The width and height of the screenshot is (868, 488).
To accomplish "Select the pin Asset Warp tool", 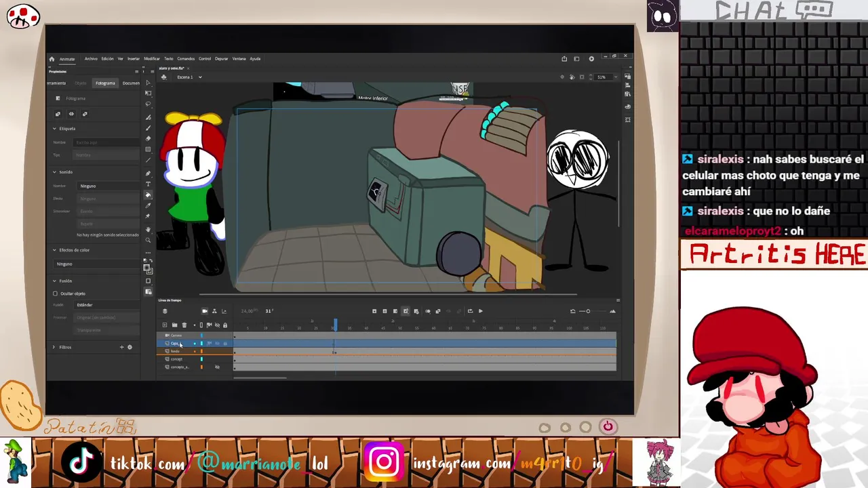I will coord(149,216).
